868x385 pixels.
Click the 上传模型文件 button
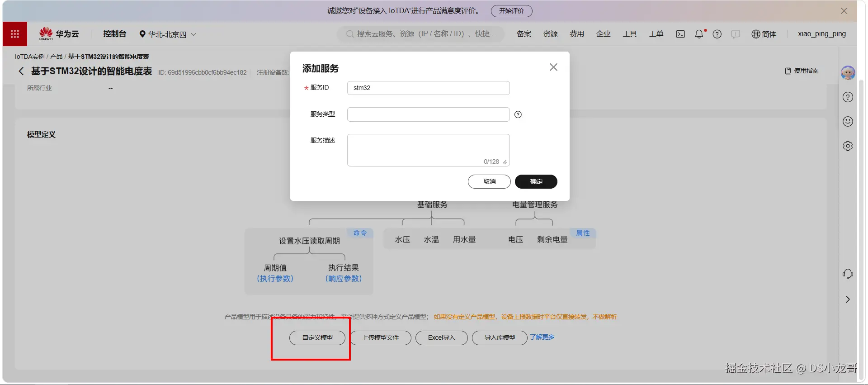pyautogui.click(x=380, y=337)
